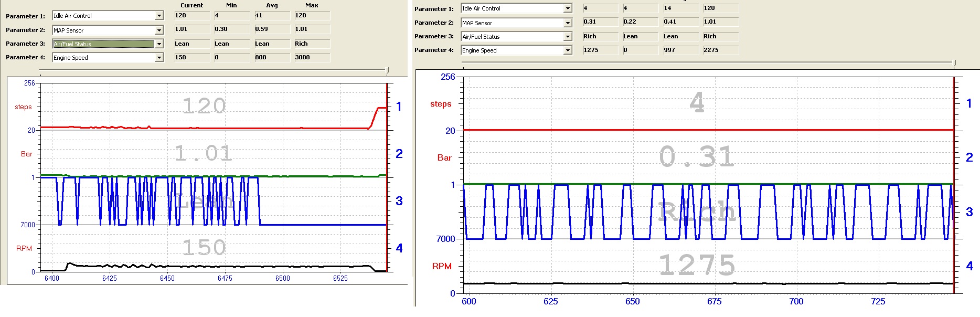The image size is (980, 317).
Task: Click the 675 time mark on right graph
Action: click(x=714, y=301)
